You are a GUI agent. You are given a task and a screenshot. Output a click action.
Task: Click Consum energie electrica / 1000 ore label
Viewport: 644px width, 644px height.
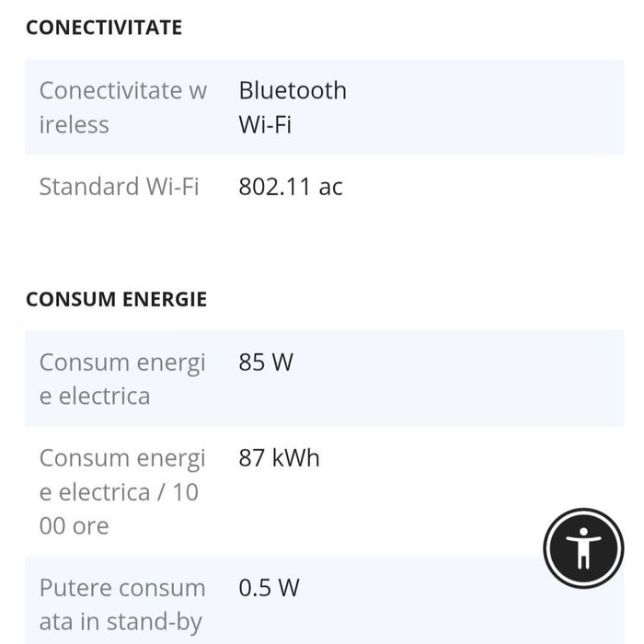tap(122, 491)
